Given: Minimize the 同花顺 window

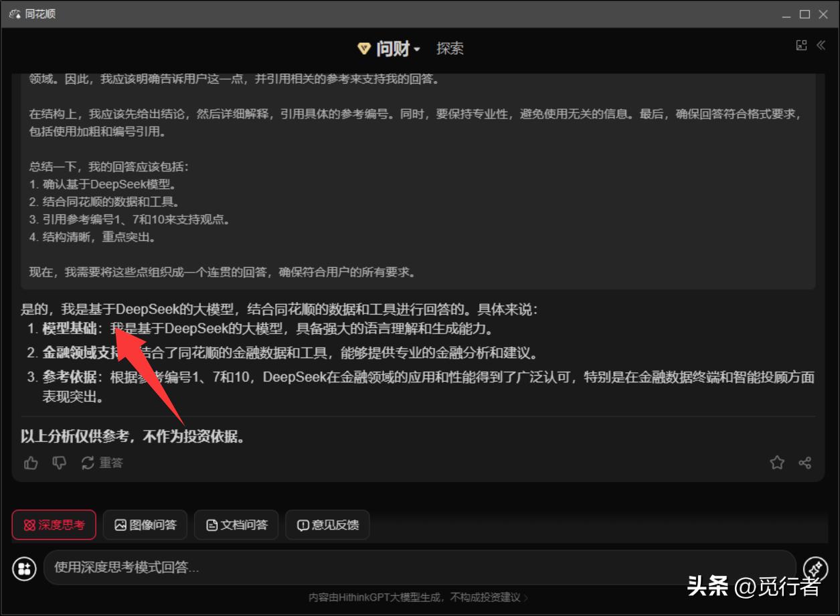Looking at the screenshot, I should pyautogui.click(x=786, y=14).
